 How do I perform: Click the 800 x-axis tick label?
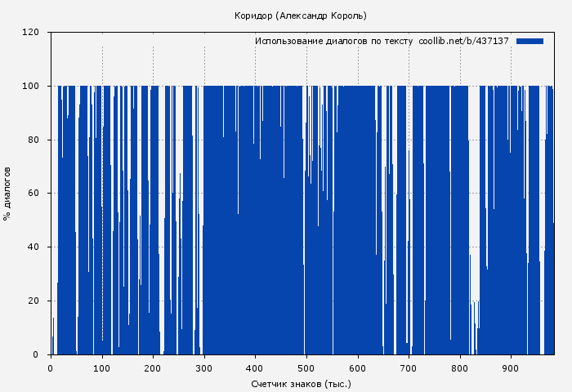(x=460, y=367)
